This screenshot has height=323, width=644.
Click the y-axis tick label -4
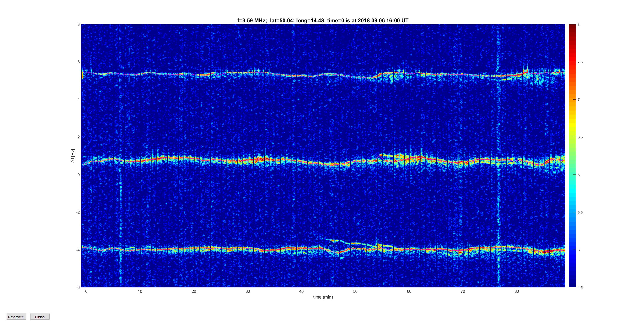point(78,250)
